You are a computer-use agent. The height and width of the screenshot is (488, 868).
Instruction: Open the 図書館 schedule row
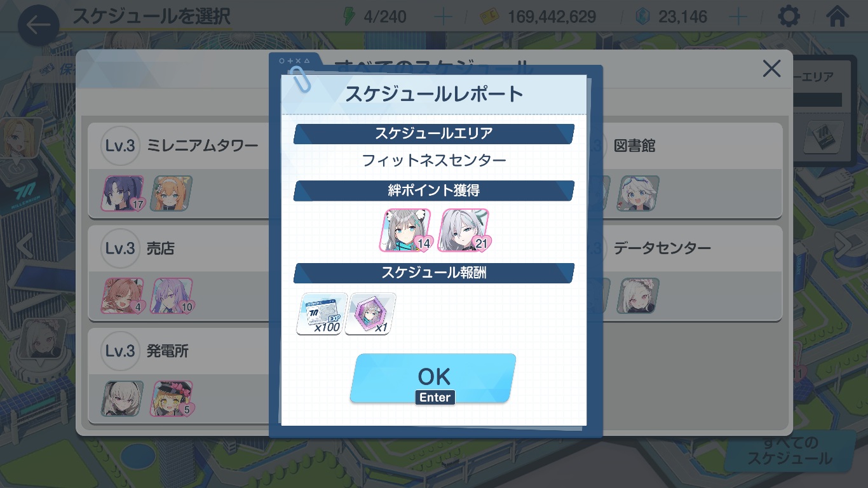coord(689,170)
